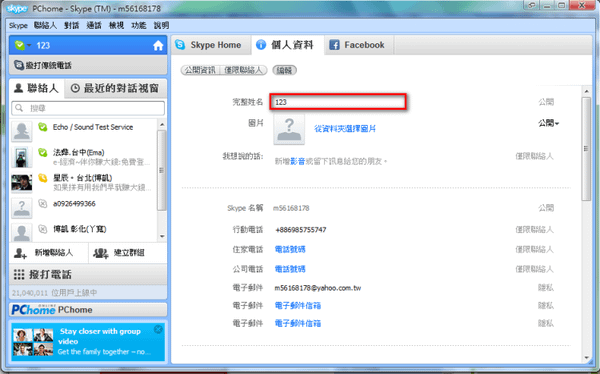Click mobile number +886985755747
Viewport: 600px width, 374px height.
point(301,230)
